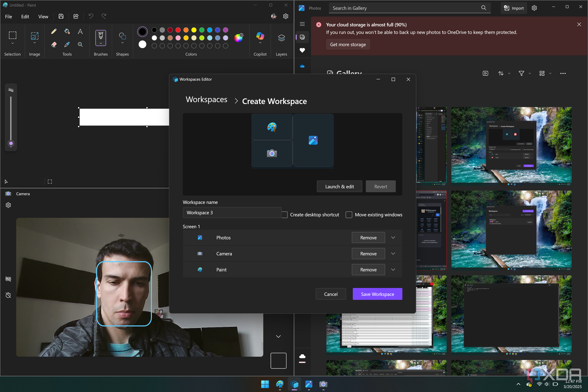Expand the Paint app row options
The width and height of the screenshot is (588, 392).
(x=393, y=269)
